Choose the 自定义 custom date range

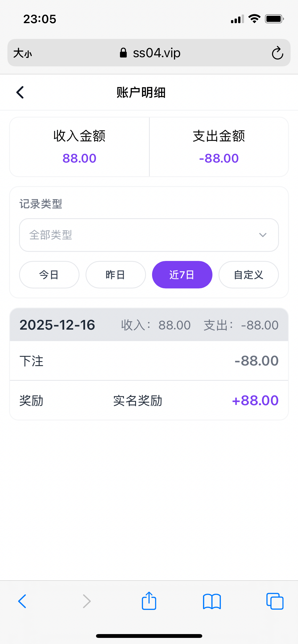click(249, 275)
